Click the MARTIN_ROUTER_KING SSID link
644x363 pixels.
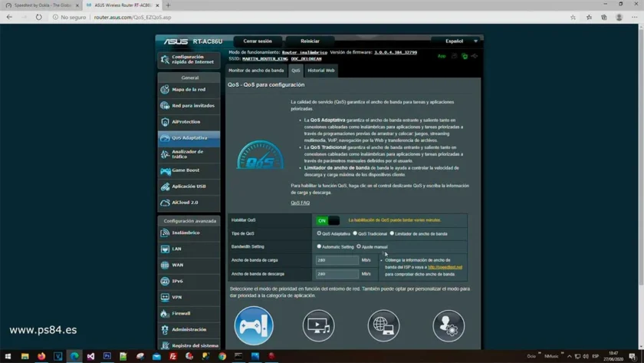[x=265, y=59]
